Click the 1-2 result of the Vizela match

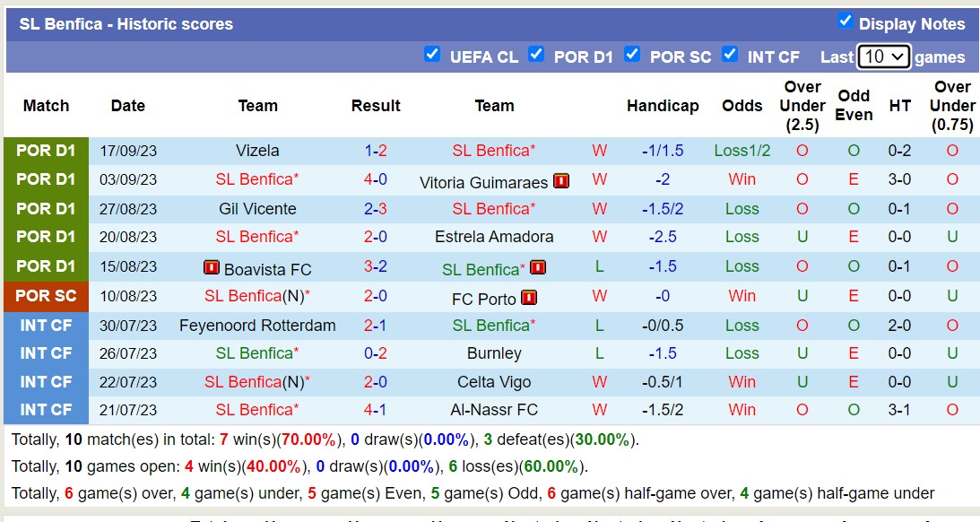[376, 151]
